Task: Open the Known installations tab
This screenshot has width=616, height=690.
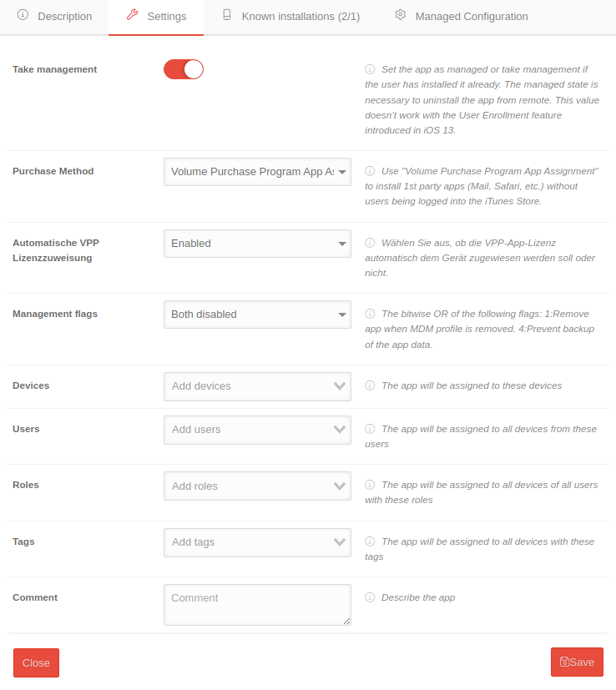Action: point(290,17)
